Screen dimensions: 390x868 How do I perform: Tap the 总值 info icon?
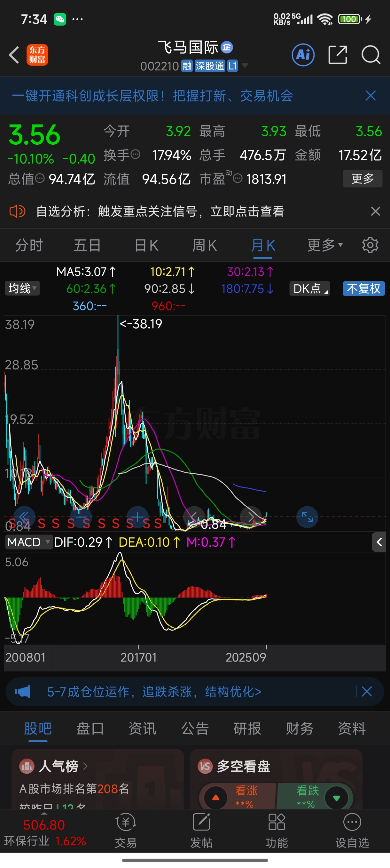pyautogui.click(x=40, y=178)
